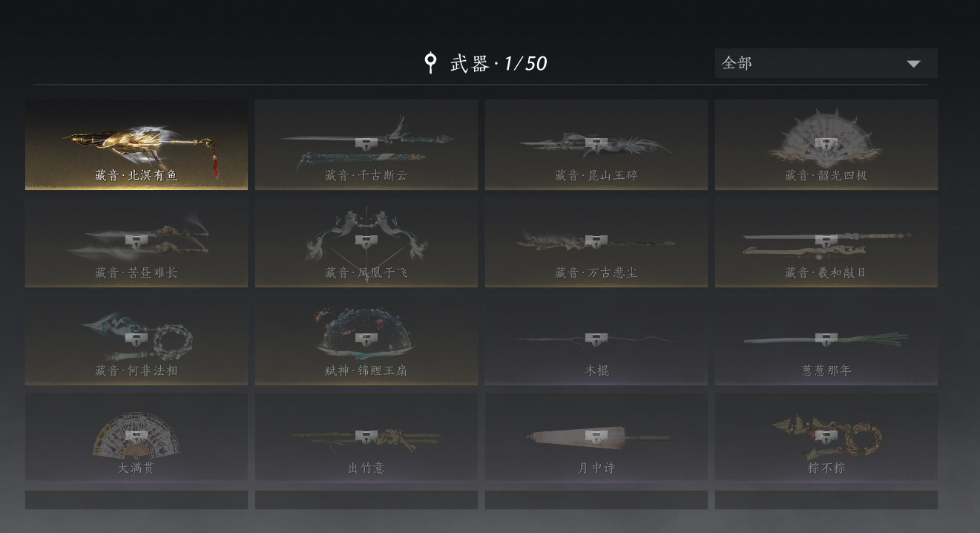Viewport: 980px width, 533px height.
Task: Select the 月中诗 umbrella skin
Action: 596,437
